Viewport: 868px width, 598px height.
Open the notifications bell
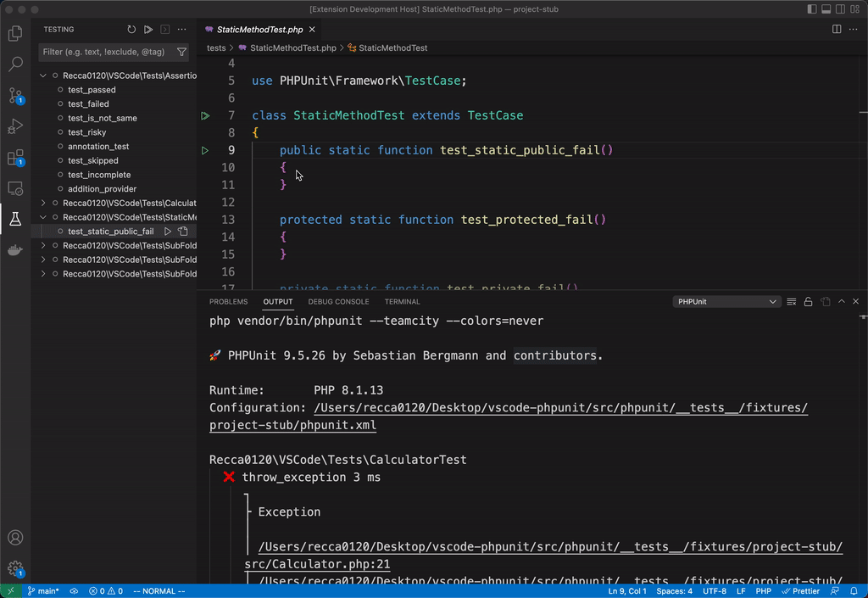(854, 591)
